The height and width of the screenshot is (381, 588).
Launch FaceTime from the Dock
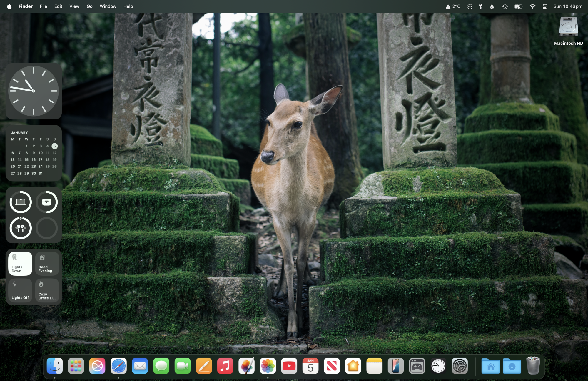[182, 366]
